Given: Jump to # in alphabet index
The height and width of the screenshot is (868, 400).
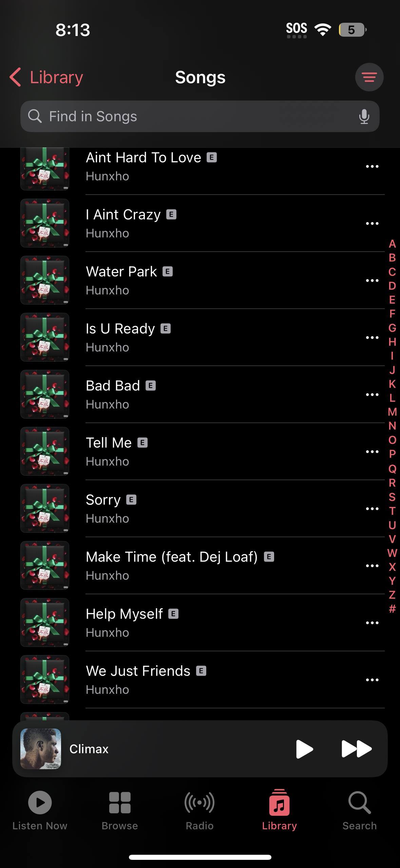Looking at the screenshot, I should pyautogui.click(x=392, y=609).
